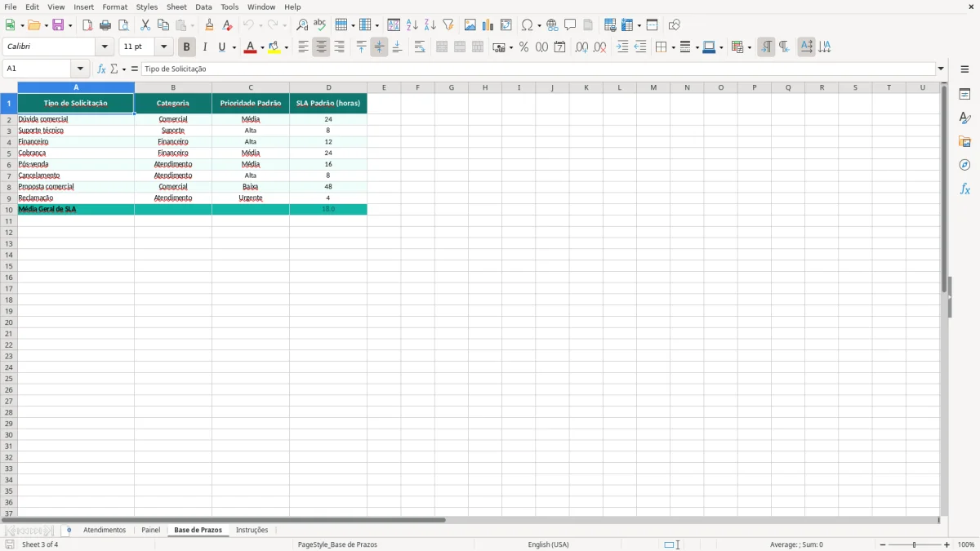The image size is (980, 551).
Task: Open the Format menu
Action: [x=114, y=7]
